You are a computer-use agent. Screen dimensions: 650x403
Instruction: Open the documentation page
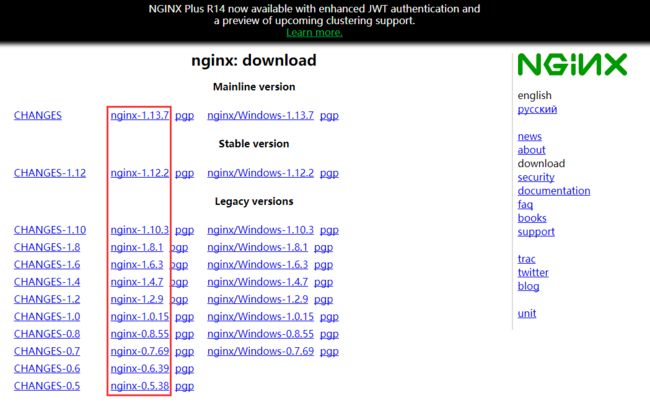tap(554, 191)
